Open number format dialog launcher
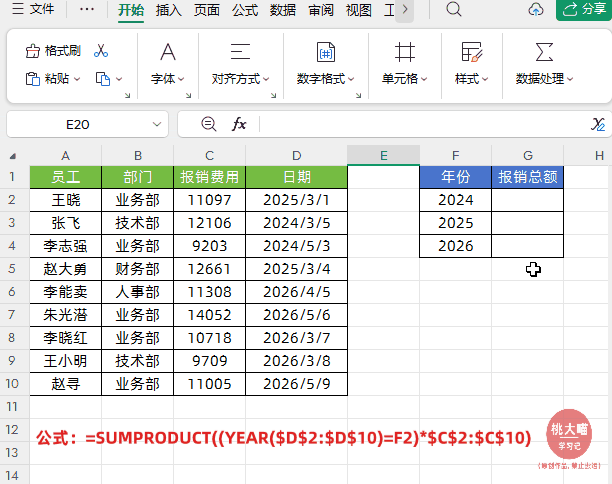Screen dimensions: 612x484 click(x=358, y=95)
